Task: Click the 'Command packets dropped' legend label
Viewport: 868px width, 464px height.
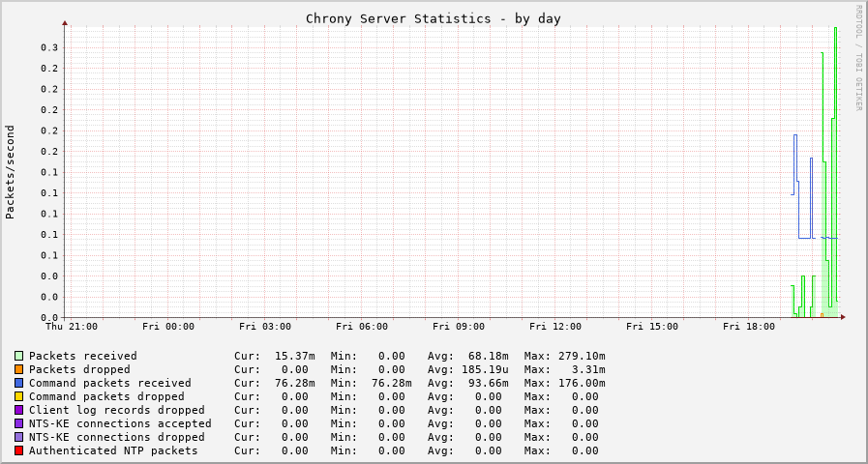Action: tap(106, 396)
